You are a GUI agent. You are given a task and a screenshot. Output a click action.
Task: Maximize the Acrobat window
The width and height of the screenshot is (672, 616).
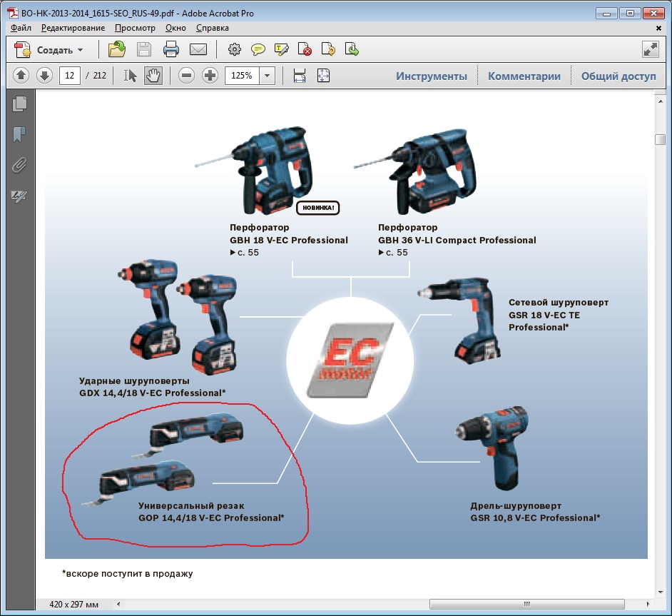pyautogui.click(x=630, y=14)
